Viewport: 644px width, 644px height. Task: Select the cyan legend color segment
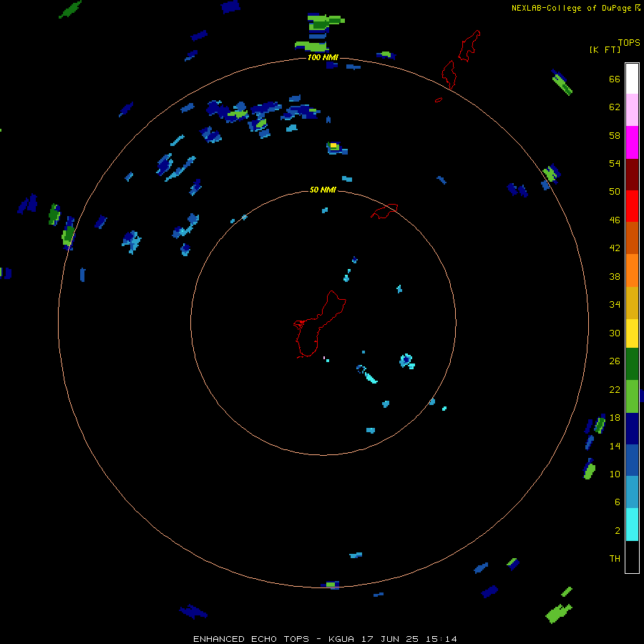[x=632, y=525]
